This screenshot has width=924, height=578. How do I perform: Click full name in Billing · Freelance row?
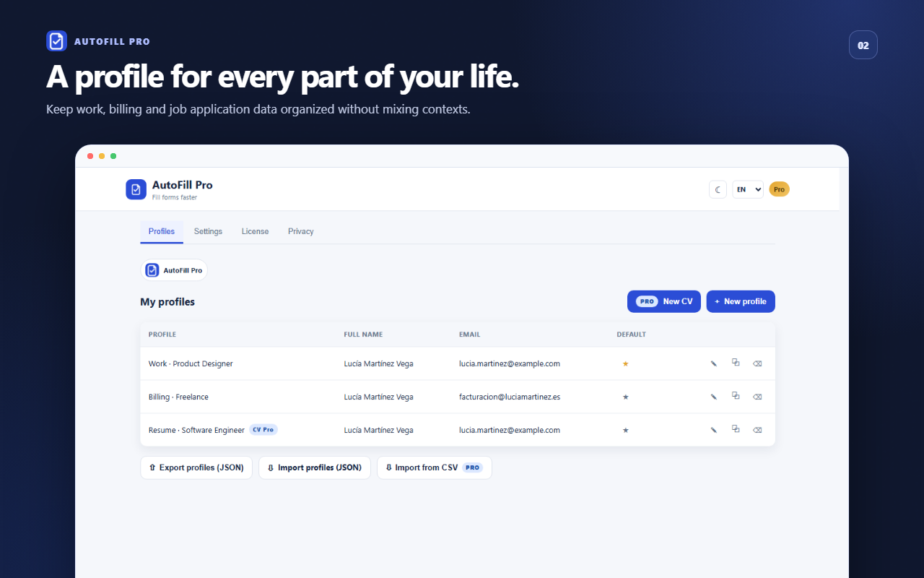click(x=379, y=397)
